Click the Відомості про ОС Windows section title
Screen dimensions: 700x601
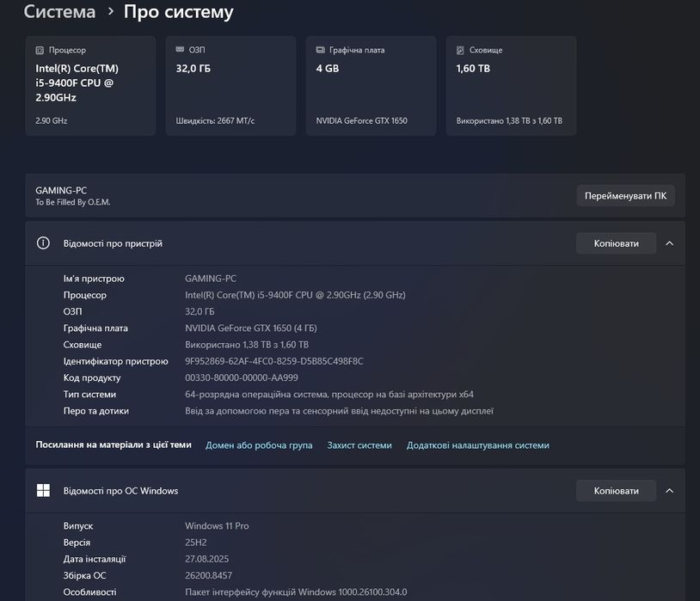click(120, 491)
